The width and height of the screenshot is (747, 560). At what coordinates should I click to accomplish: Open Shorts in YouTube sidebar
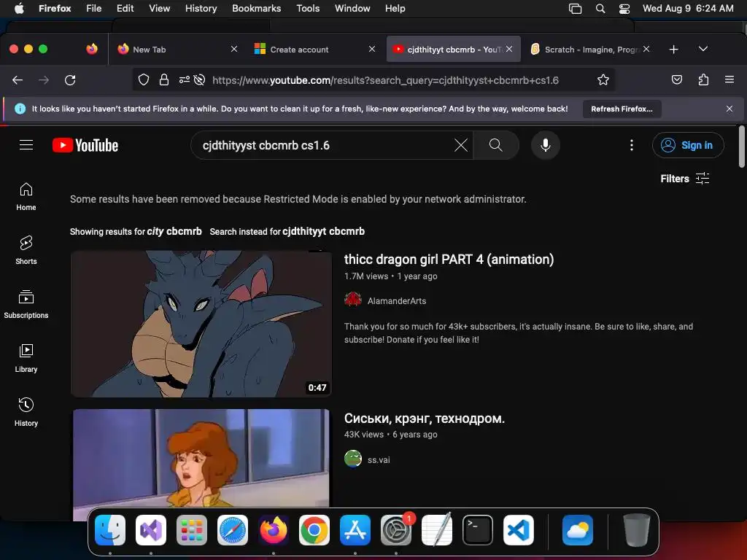tap(26, 251)
